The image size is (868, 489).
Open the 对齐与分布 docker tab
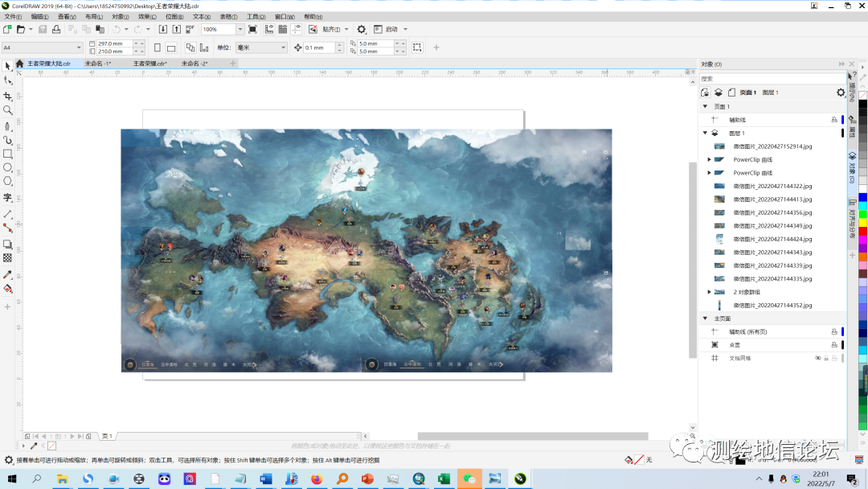[x=853, y=220]
